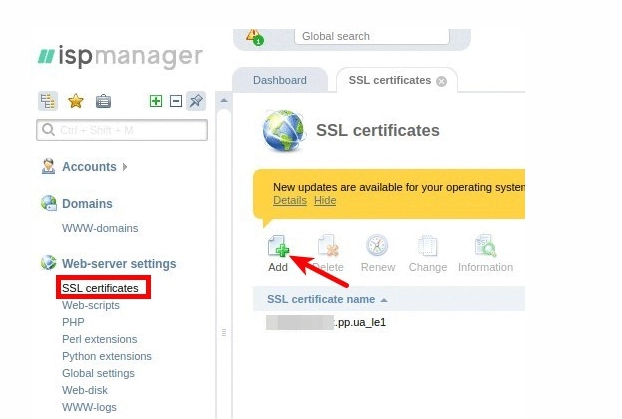Switch to the Dashboard tab

279,80
